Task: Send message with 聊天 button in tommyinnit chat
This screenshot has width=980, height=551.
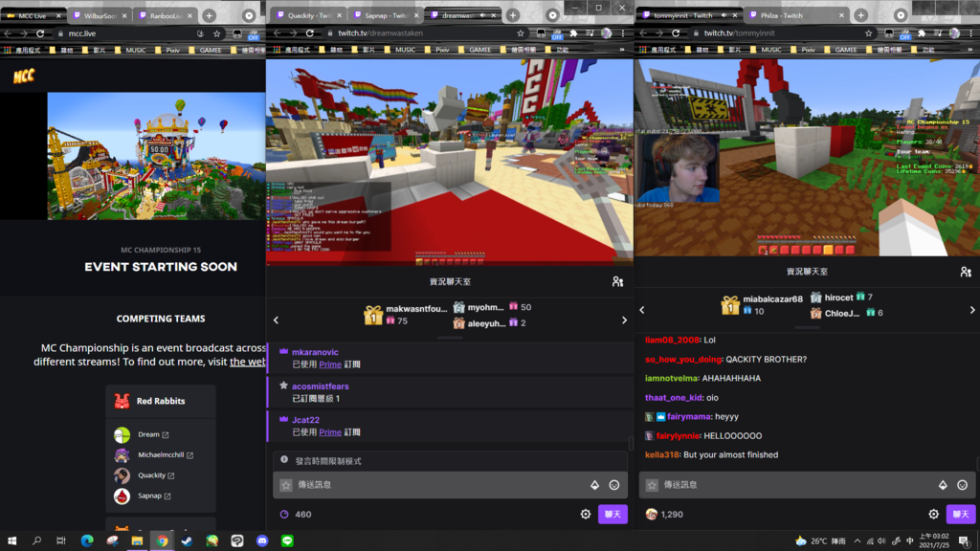Action: [x=961, y=514]
